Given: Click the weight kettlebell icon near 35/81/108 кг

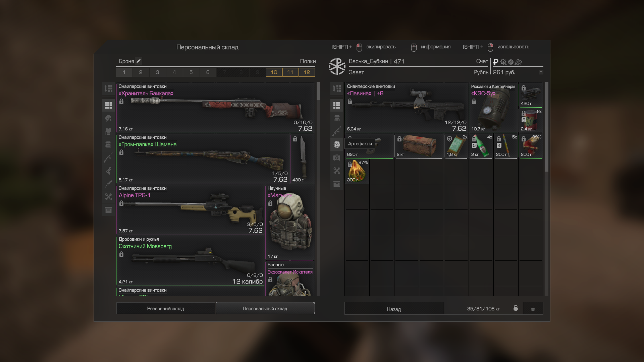Looking at the screenshot, I should tap(516, 308).
